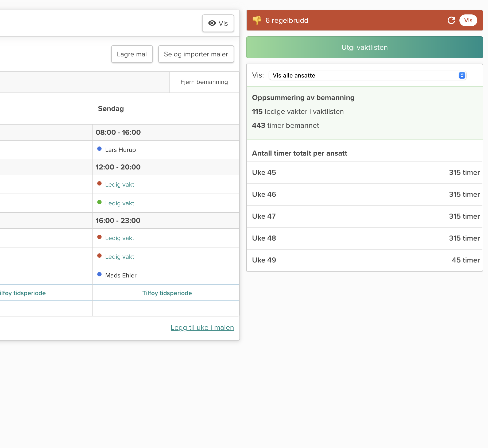The width and height of the screenshot is (488, 448).
Task: Click Legg til uke i malen link
Action: click(x=202, y=327)
